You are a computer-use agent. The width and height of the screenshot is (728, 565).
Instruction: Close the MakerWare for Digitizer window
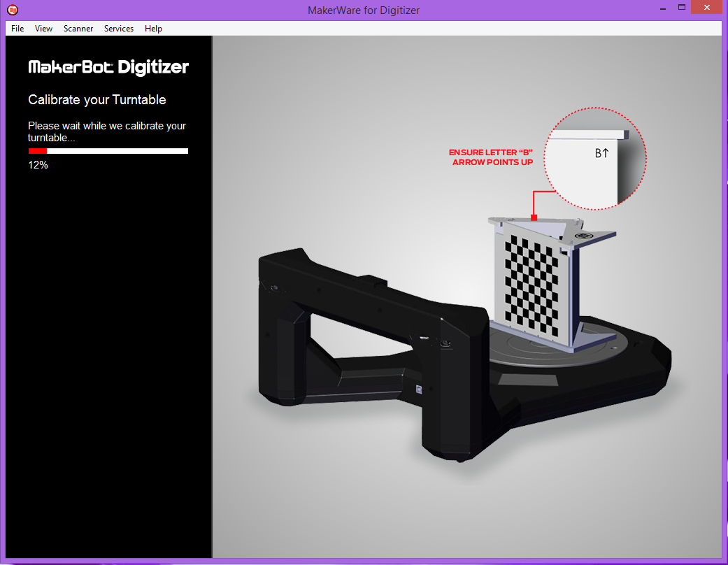click(706, 8)
